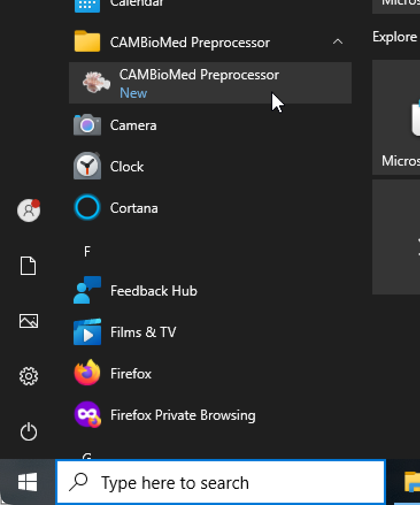Launch Firefox
420x505 pixels.
point(130,374)
